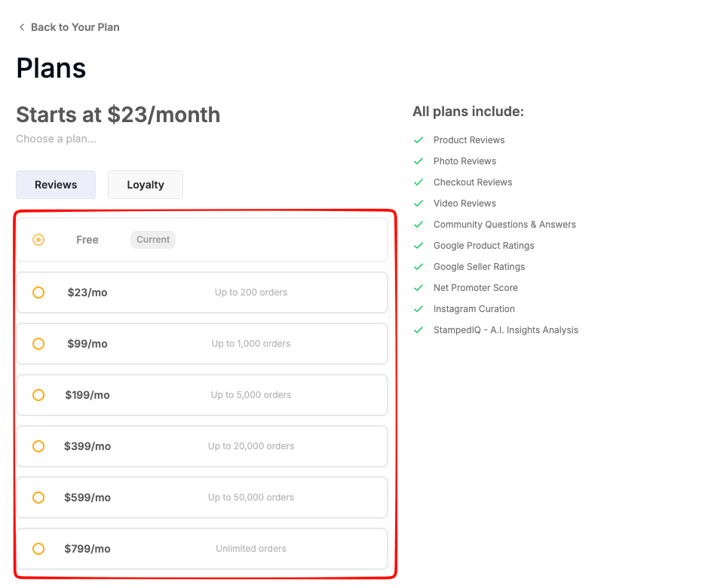Click 'Google Product Ratings' text
This screenshot has width=702, height=588.
(x=483, y=246)
